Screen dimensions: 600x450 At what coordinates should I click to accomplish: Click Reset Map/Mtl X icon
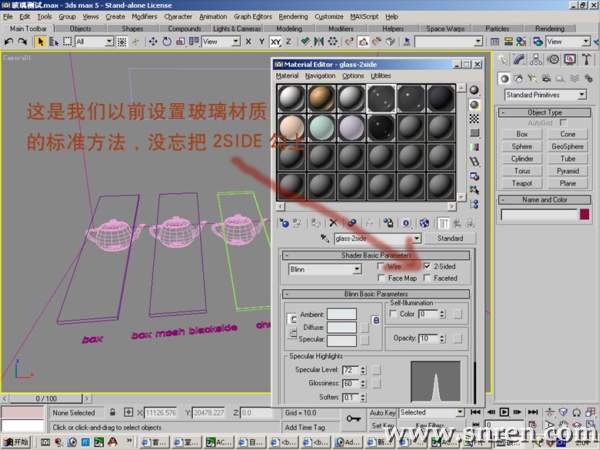click(333, 223)
